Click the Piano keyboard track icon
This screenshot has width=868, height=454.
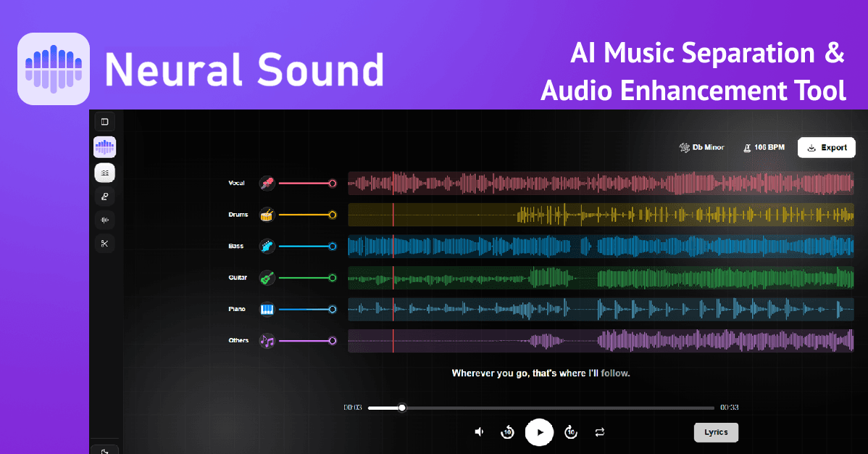pos(267,310)
